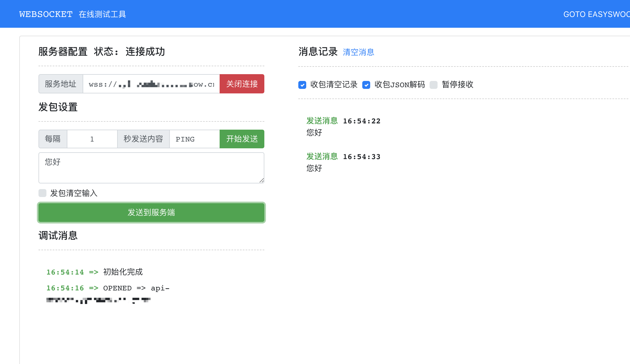Toggle 收包JSON解码 checkbox
The image size is (630, 364).
[x=366, y=85]
